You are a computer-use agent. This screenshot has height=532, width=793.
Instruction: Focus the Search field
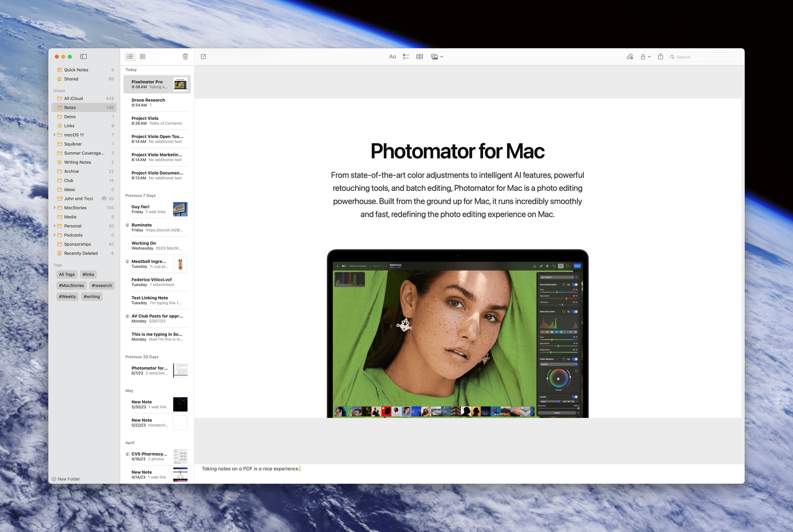point(704,57)
